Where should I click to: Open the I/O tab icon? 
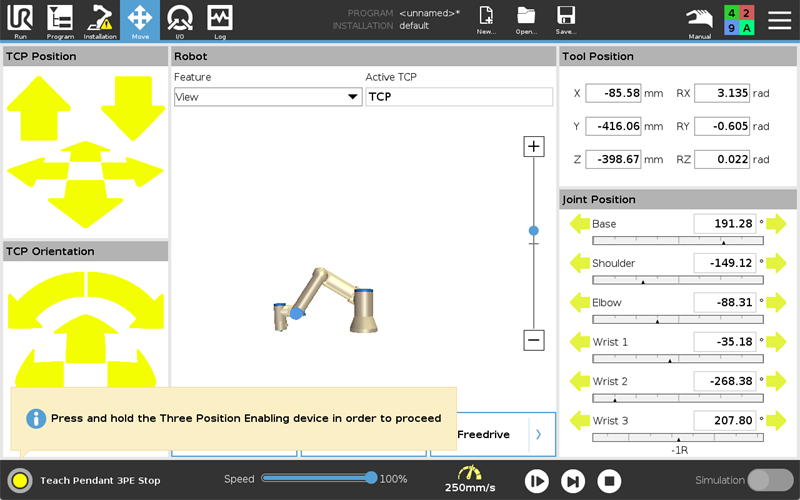pos(180,19)
